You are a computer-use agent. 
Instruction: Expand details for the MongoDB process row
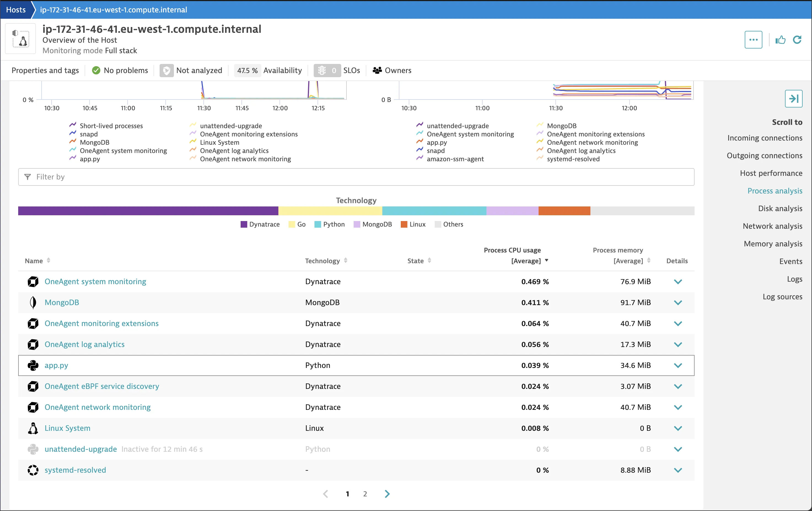click(678, 303)
